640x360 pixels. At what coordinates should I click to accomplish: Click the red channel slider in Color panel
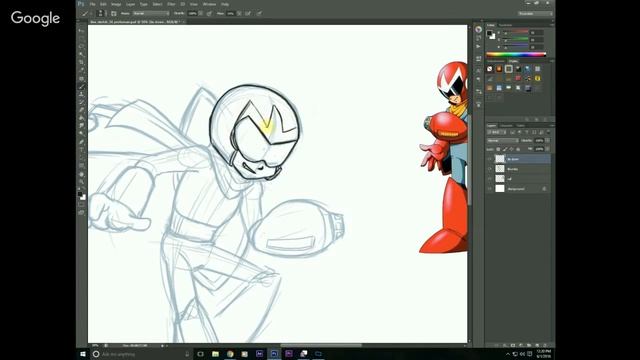tap(517, 33)
